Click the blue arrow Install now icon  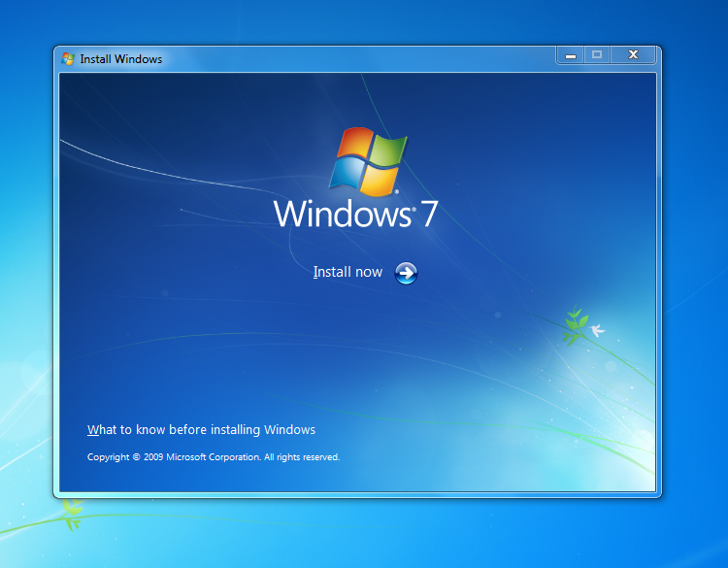pyautogui.click(x=406, y=273)
